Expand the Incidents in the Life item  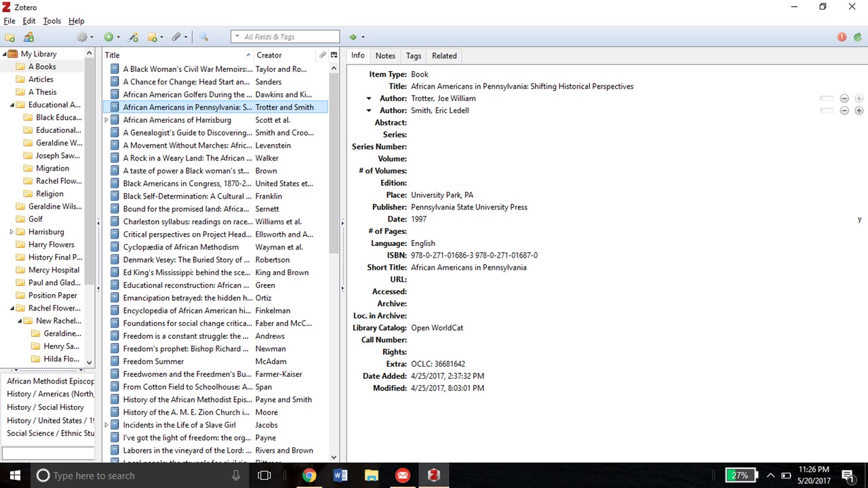(x=106, y=424)
